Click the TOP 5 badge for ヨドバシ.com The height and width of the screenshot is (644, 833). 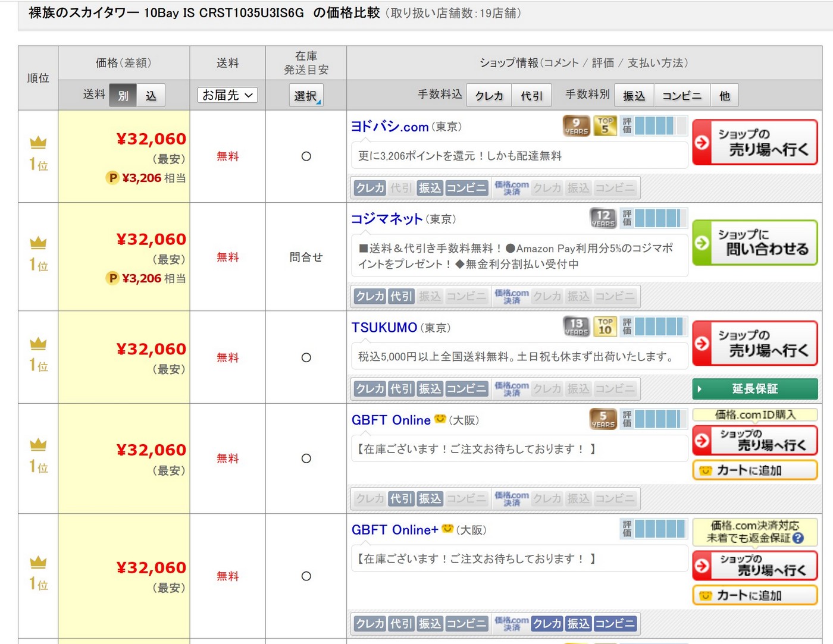point(605,126)
